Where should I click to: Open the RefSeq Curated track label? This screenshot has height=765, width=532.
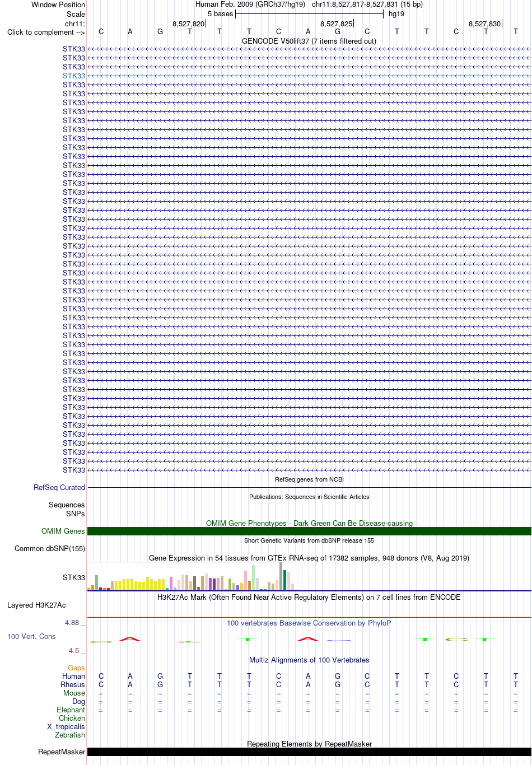(59, 487)
